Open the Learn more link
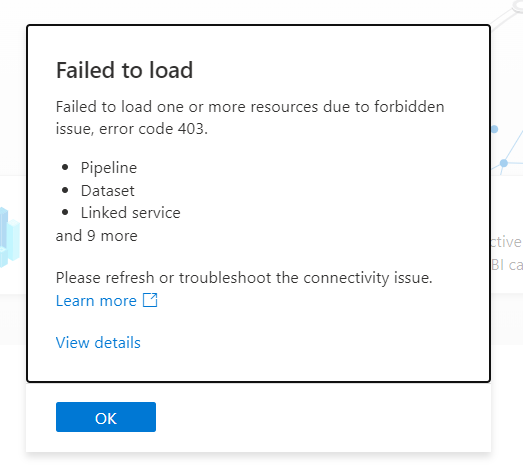This screenshot has height=468, width=523. coord(96,301)
